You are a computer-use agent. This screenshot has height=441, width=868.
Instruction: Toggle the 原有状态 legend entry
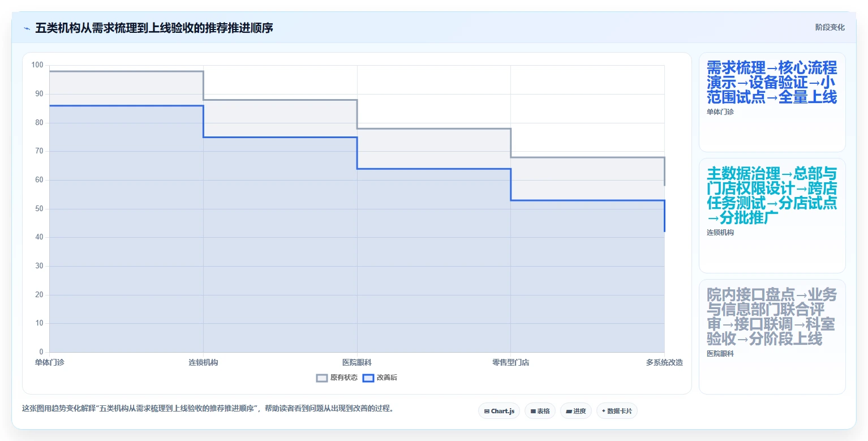[337, 378]
